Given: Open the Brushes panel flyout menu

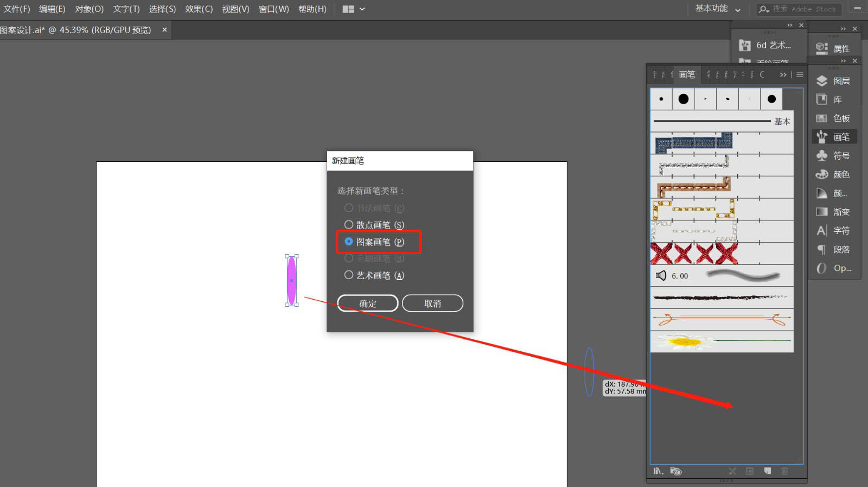Looking at the screenshot, I should tap(800, 74).
